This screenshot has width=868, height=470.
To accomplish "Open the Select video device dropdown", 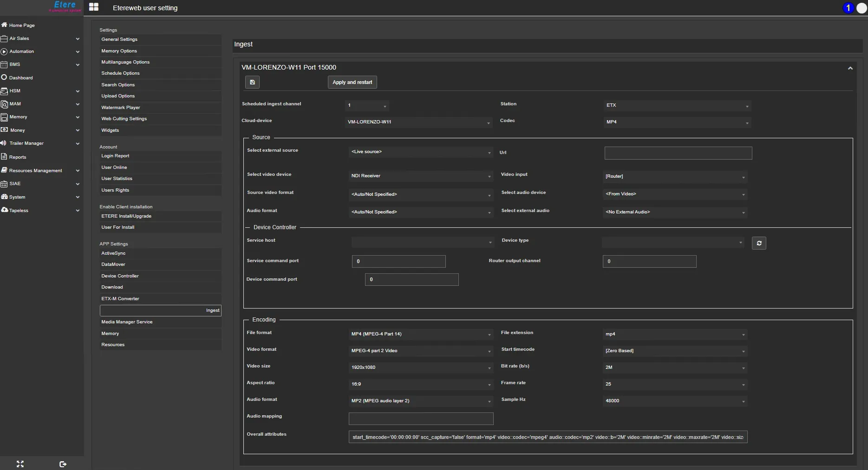I will tap(420, 176).
